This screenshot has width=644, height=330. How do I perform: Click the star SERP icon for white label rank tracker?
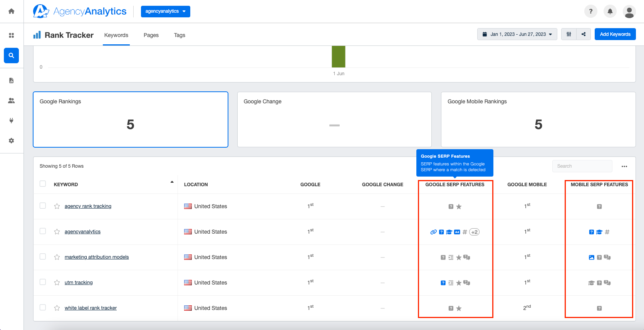pyautogui.click(x=459, y=308)
